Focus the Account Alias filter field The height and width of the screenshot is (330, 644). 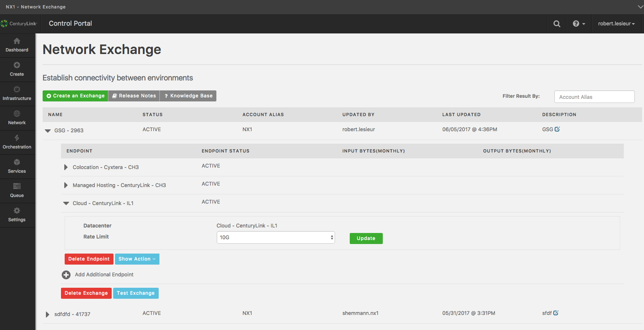tap(594, 97)
